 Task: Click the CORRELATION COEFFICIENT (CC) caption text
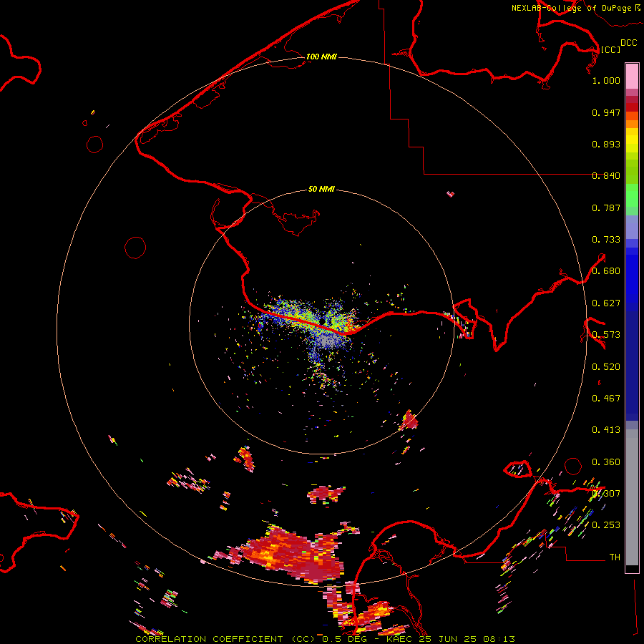click(225, 639)
